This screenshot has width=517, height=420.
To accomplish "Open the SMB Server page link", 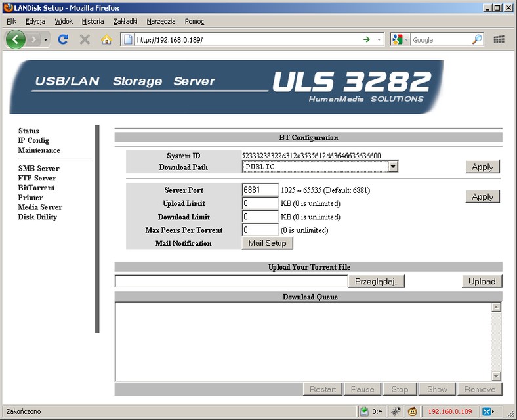I will coord(39,168).
